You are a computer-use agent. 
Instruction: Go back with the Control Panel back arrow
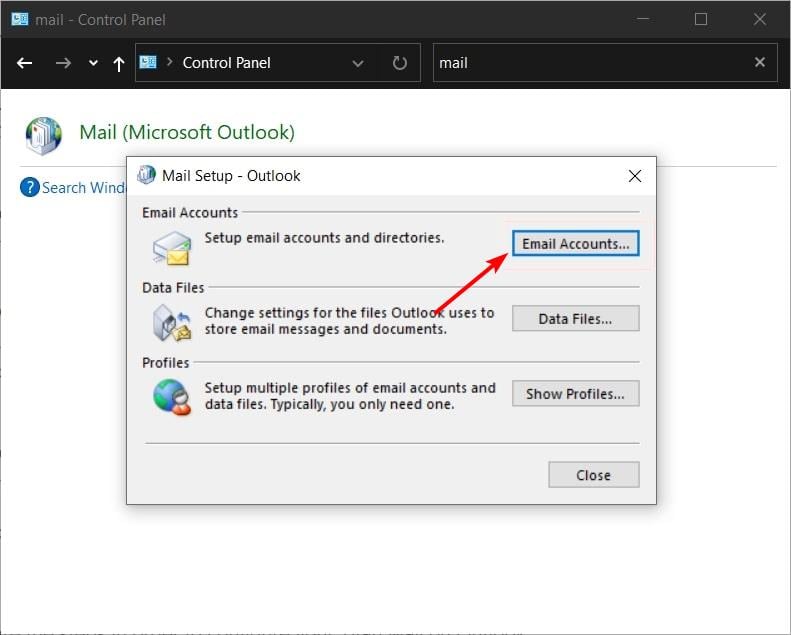coord(24,63)
